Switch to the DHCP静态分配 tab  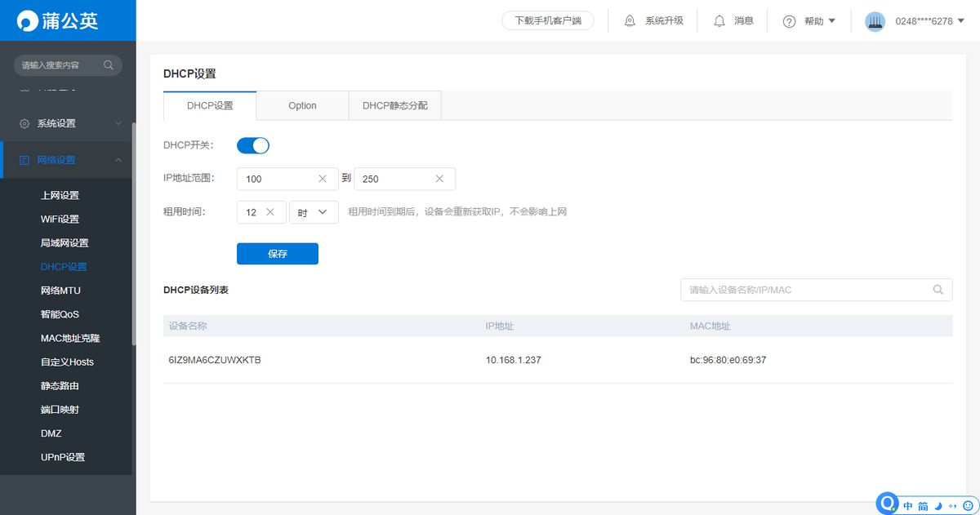click(x=395, y=106)
